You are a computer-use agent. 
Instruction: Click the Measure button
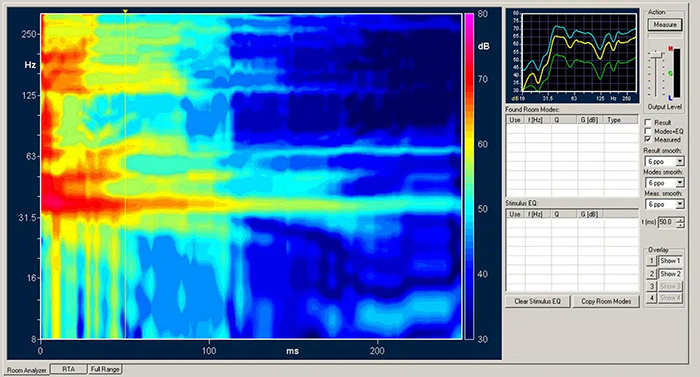[665, 25]
